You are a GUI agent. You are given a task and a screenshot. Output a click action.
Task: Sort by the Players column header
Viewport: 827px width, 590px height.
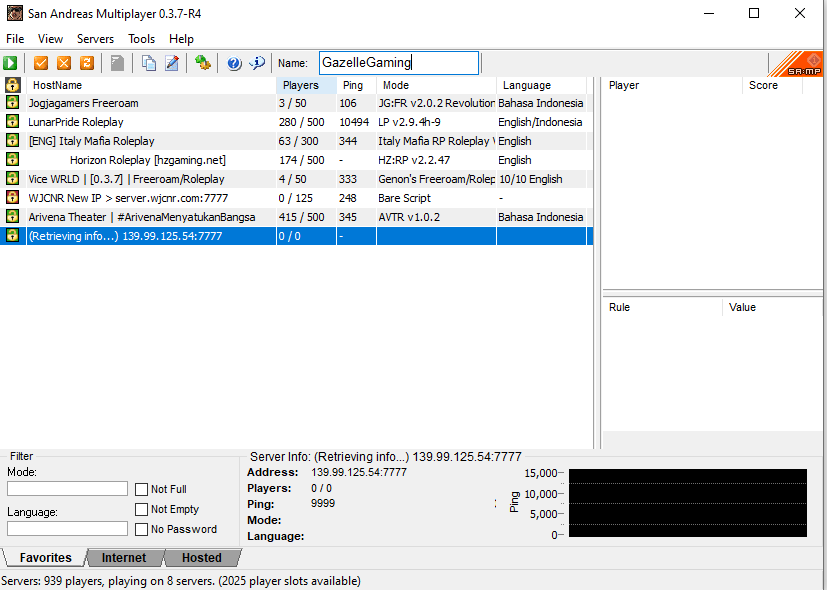click(x=306, y=85)
